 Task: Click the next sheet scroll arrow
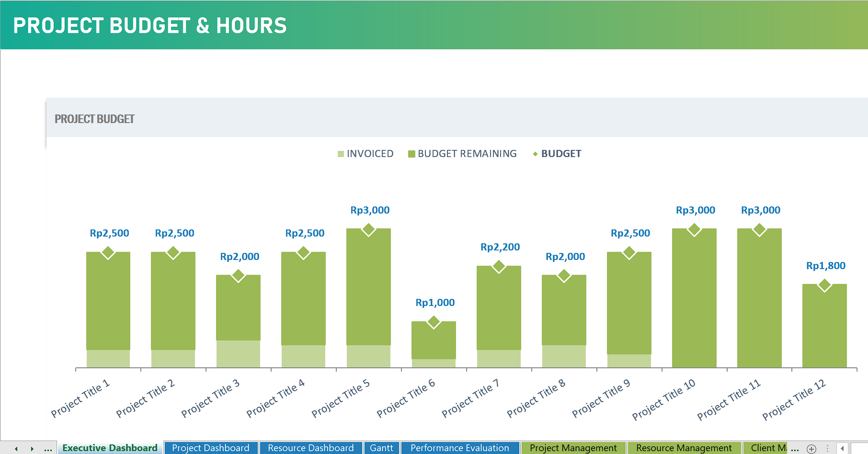tap(32, 449)
